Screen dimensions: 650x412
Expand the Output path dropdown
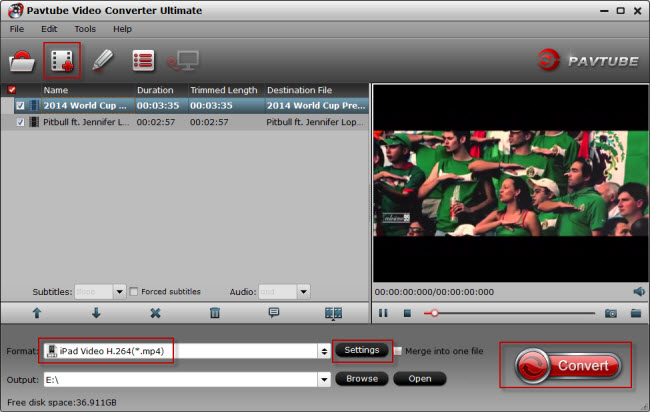point(323,379)
